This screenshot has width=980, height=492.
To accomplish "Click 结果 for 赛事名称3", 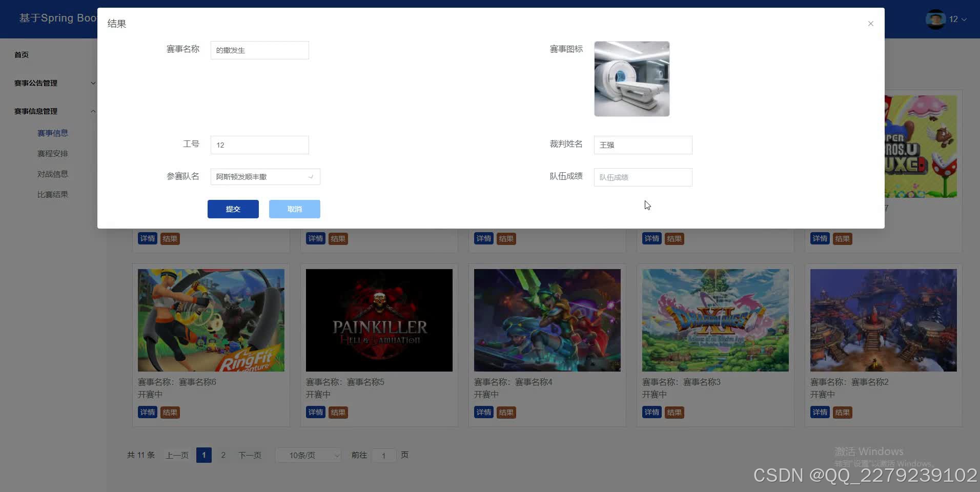I will pos(675,412).
